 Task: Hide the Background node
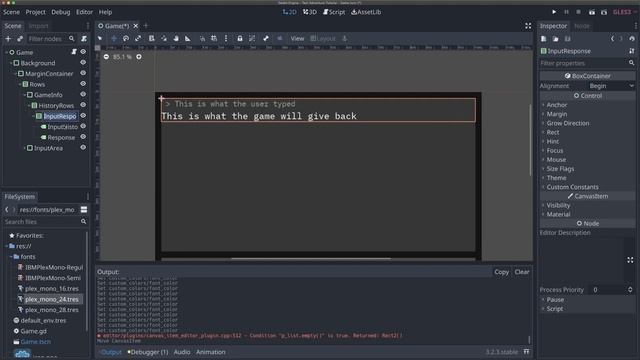point(83,62)
